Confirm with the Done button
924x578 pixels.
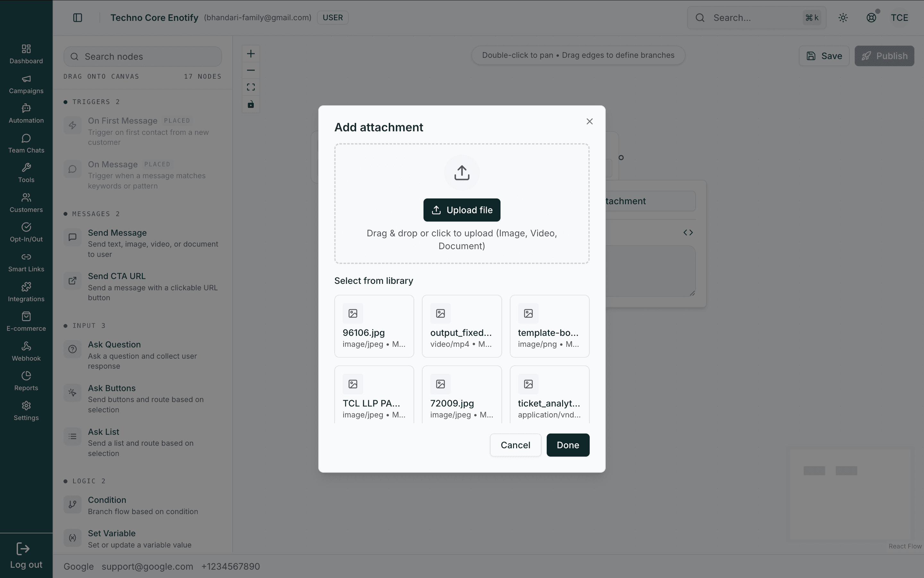point(568,445)
